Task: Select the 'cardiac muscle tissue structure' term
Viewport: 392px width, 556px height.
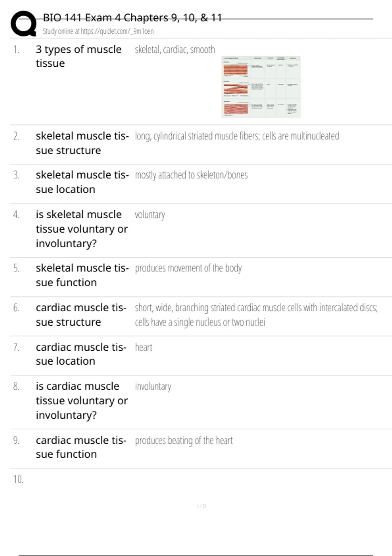Action: tap(81, 315)
